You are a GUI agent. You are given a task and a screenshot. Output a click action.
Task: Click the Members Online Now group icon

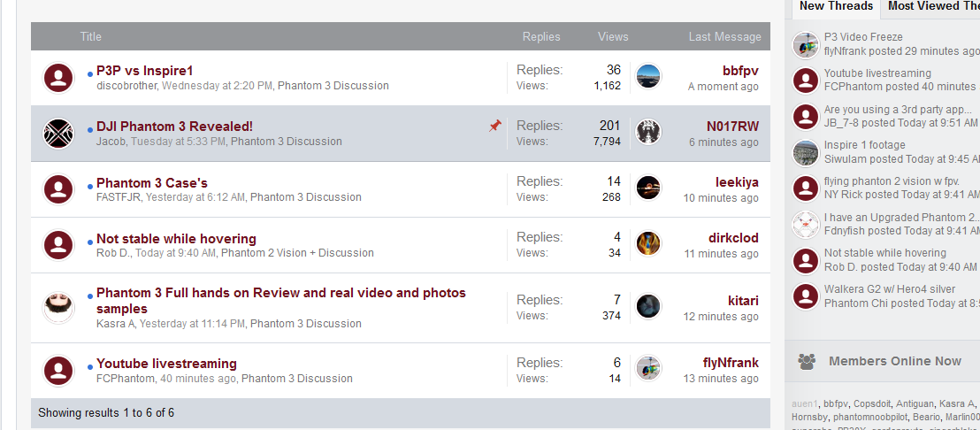[x=807, y=361]
